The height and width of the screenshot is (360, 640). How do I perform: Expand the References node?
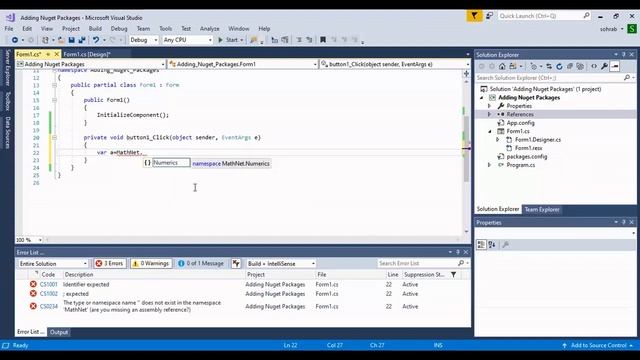point(489,114)
